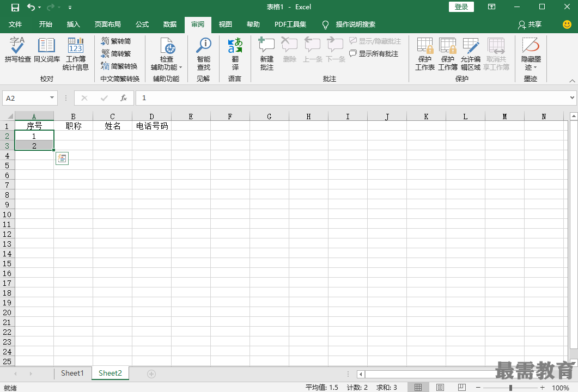Toggle Show/Hide Comment (显示/隐藏批注)
The width and height of the screenshot is (578, 392).
(x=375, y=41)
